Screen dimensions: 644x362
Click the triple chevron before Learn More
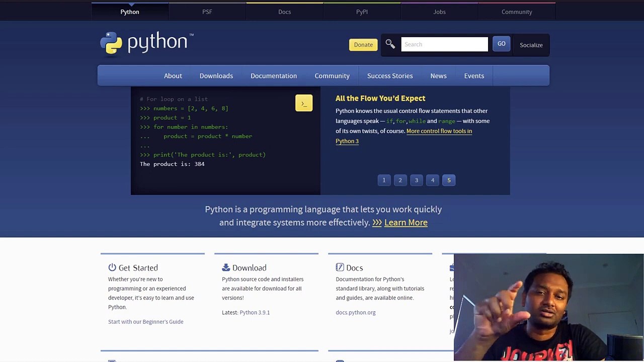click(x=377, y=223)
